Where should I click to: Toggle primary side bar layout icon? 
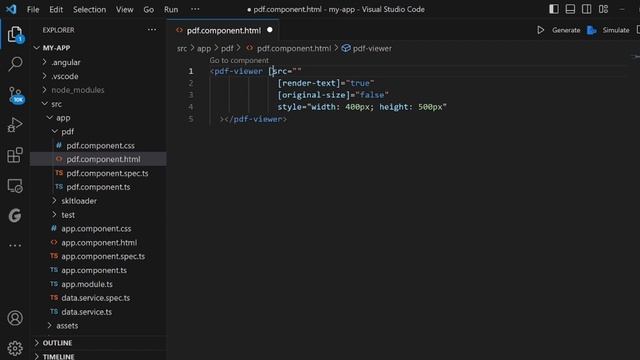tap(554, 9)
